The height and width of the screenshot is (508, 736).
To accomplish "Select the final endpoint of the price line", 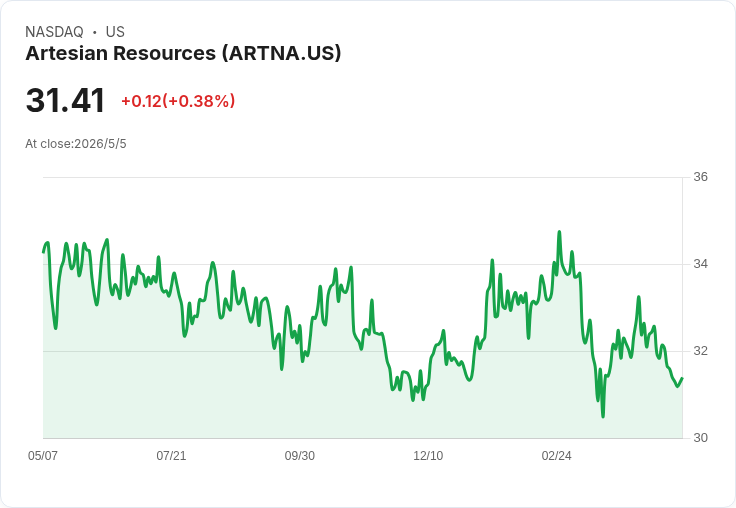I will click(x=682, y=378).
